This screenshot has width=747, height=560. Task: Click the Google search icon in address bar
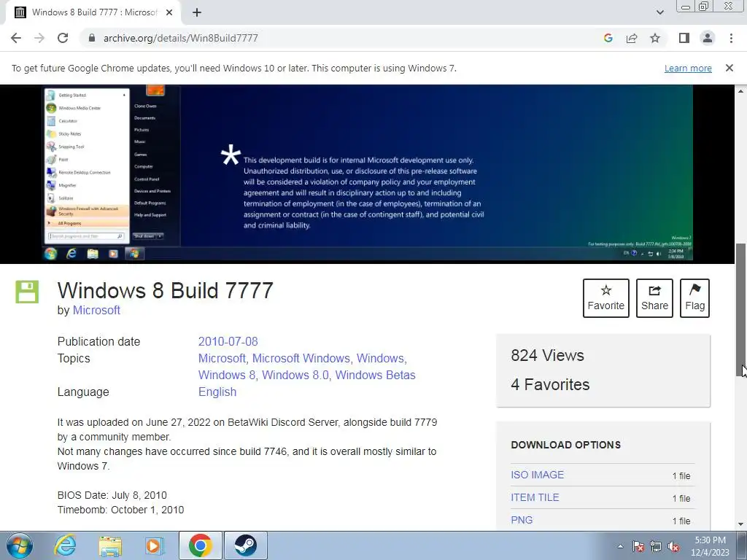click(x=608, y=38)
